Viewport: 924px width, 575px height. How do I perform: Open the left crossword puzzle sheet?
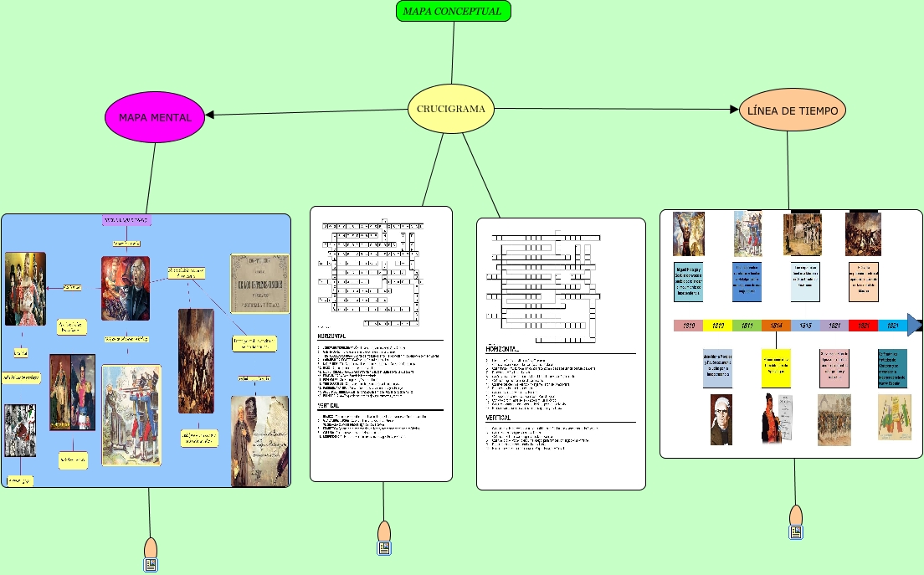381,343
